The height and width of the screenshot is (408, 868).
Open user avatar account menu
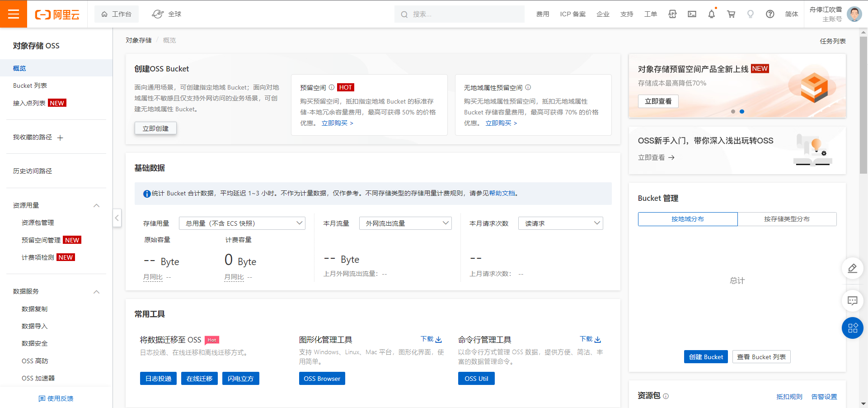[x=854, y=14]
